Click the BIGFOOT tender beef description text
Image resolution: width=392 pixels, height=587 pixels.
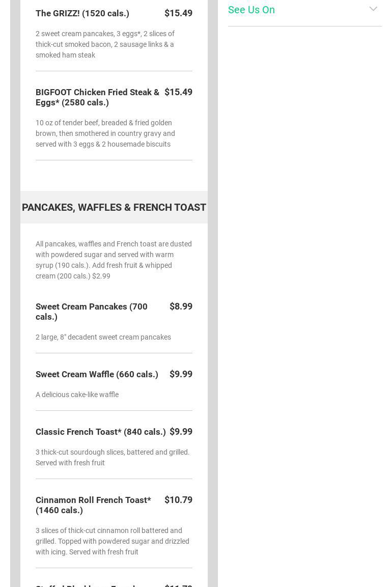click(105, 133)
